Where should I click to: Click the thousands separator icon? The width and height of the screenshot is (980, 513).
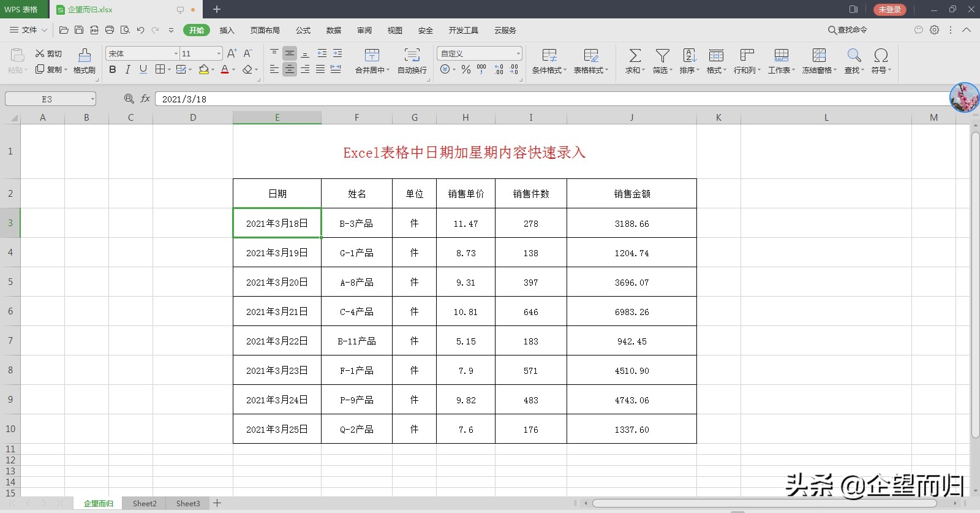point(481,69)
